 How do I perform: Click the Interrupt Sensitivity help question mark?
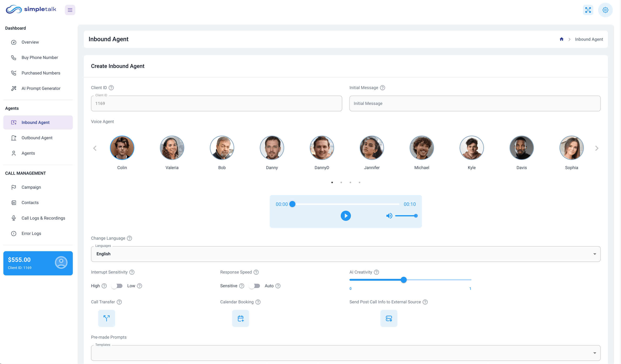click(x=132, y=272)
